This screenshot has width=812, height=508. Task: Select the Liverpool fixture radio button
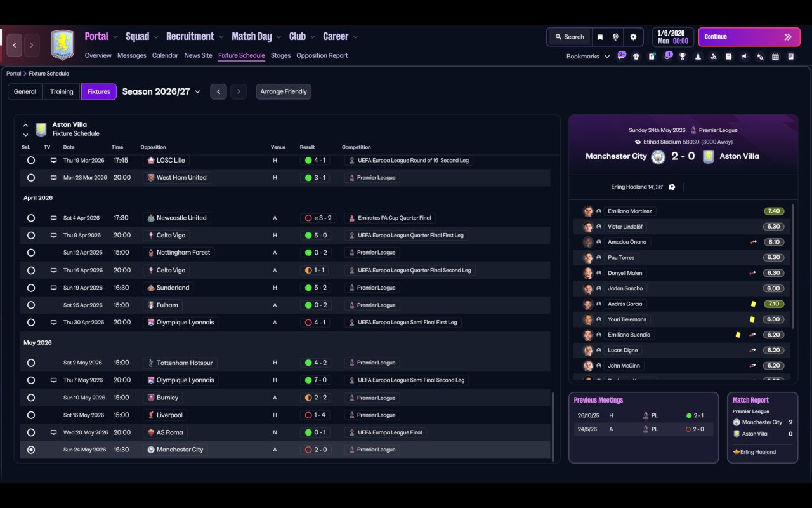point(31,415)
